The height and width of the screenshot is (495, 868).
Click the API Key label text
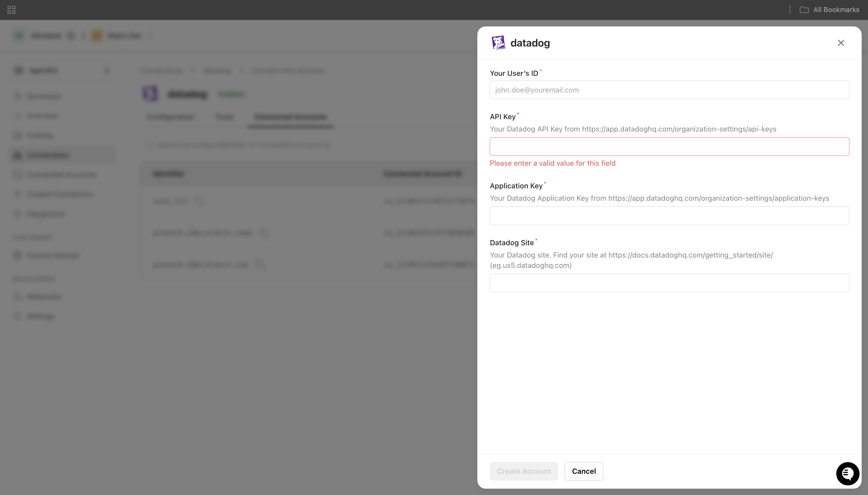click(x=503, y=117)
